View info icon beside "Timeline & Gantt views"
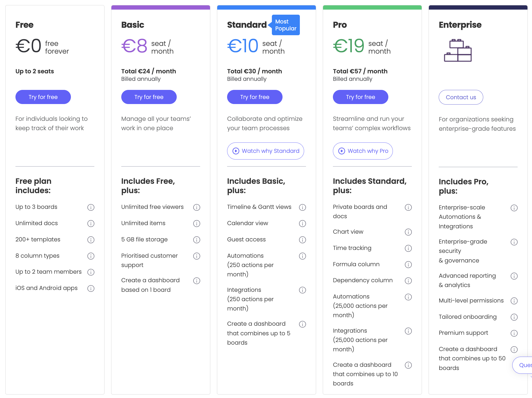Viewport: 532px width, 398px height. tap(303, 207)
